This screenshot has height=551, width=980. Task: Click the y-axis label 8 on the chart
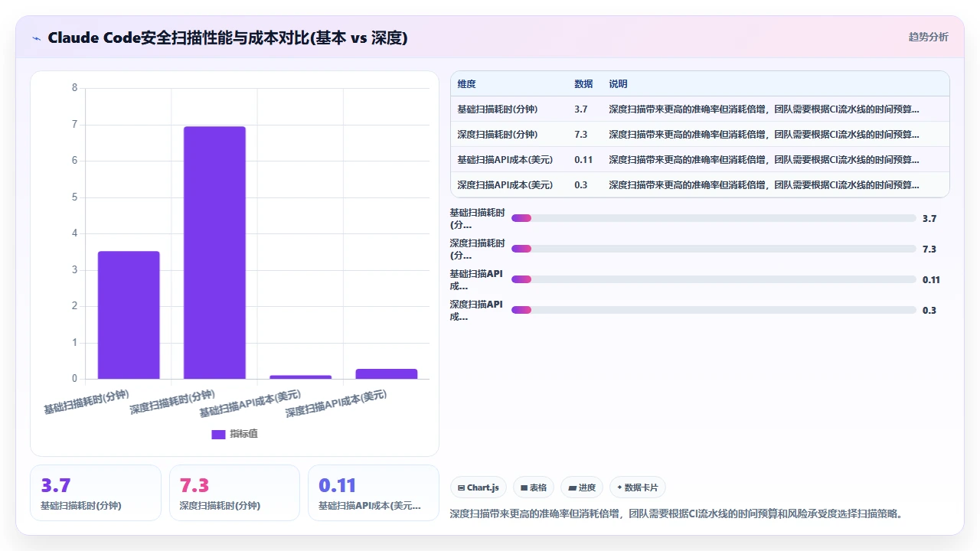point(74,88)
